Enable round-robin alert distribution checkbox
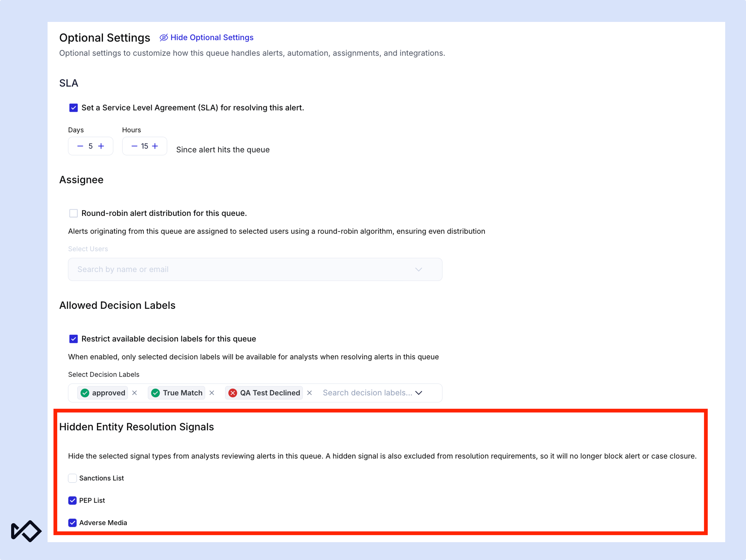 [x=74, y=213]
